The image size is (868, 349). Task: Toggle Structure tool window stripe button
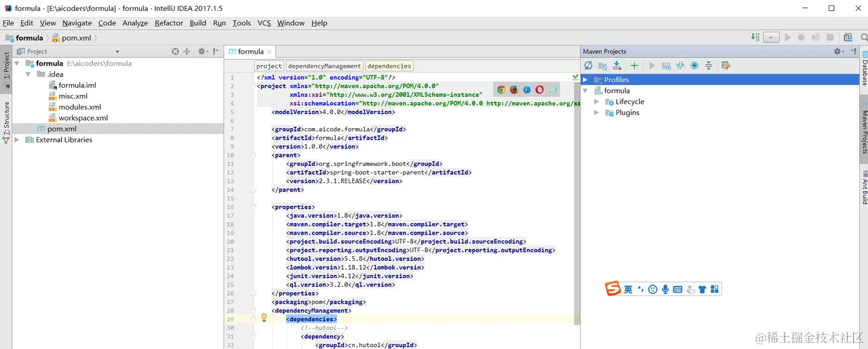click(x=6, y=122)
